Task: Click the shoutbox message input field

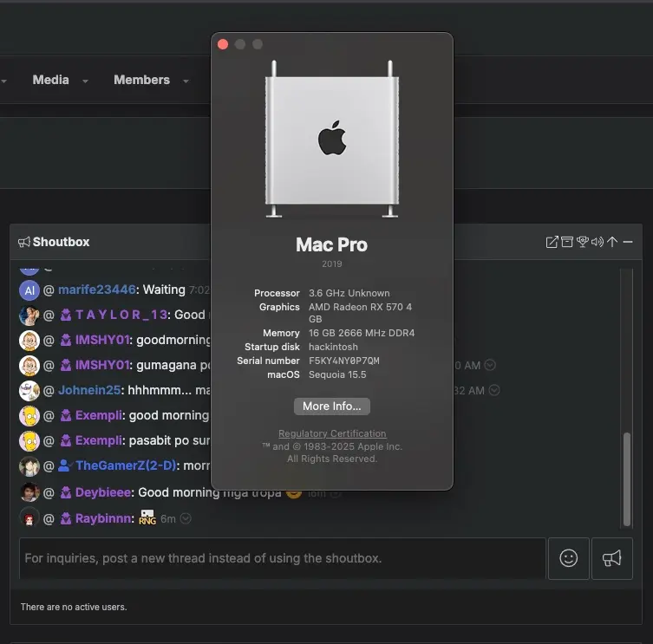Action: (x=283, y=558)
